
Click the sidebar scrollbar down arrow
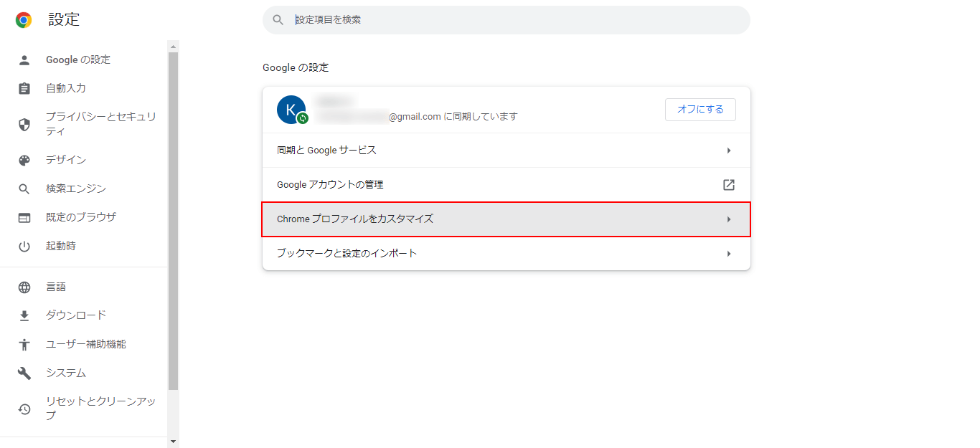click(x=173, y=441)
